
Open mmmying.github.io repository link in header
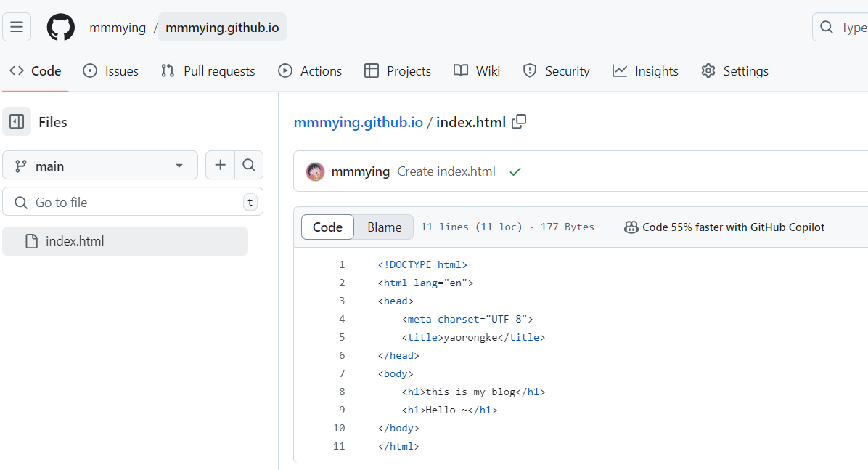[223, 27]
